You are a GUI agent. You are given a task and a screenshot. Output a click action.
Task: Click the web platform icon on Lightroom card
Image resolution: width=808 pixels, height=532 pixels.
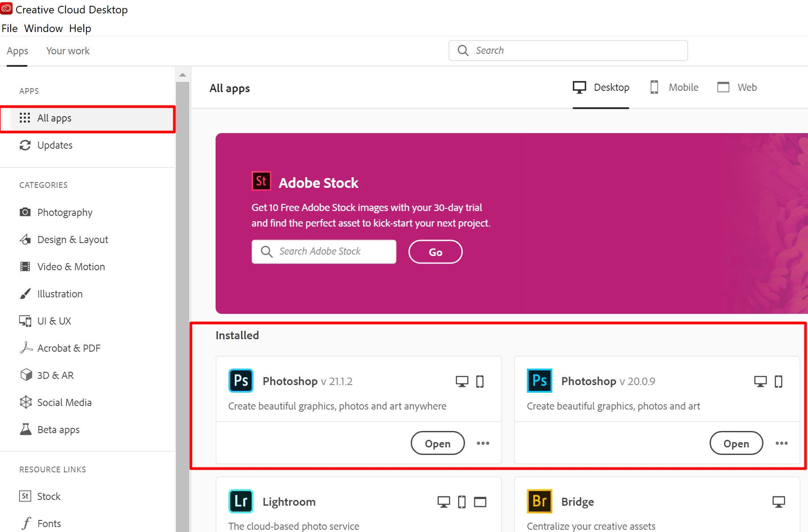point(480,502)
